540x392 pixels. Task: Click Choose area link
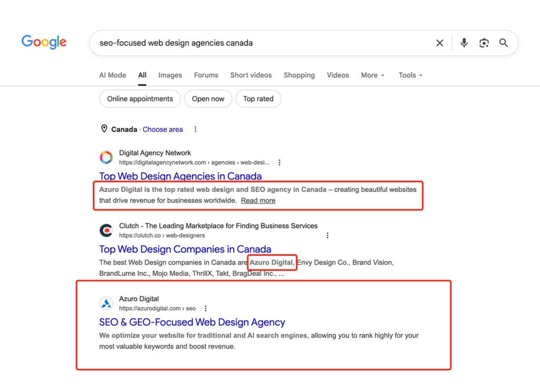[162, 130]
